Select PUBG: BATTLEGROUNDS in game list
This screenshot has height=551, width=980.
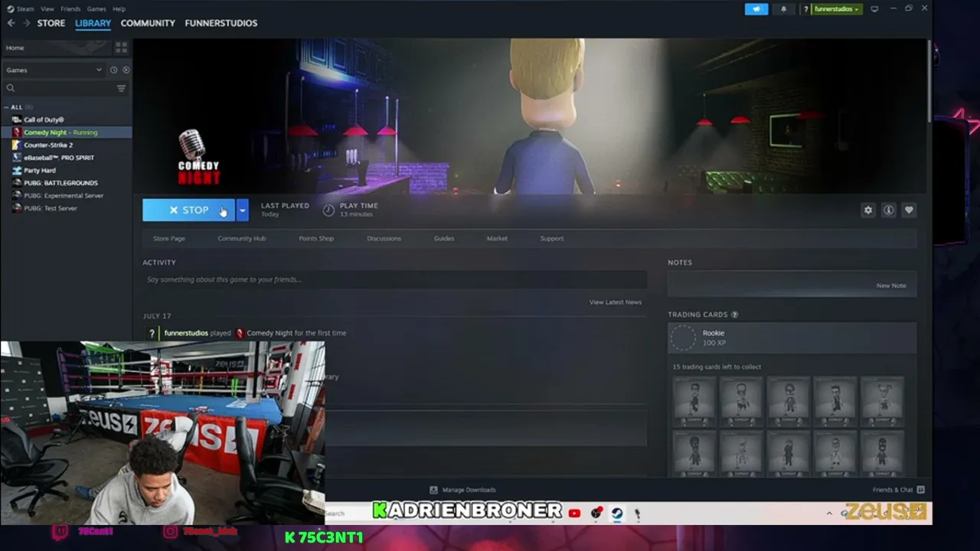tap(60, 183)
